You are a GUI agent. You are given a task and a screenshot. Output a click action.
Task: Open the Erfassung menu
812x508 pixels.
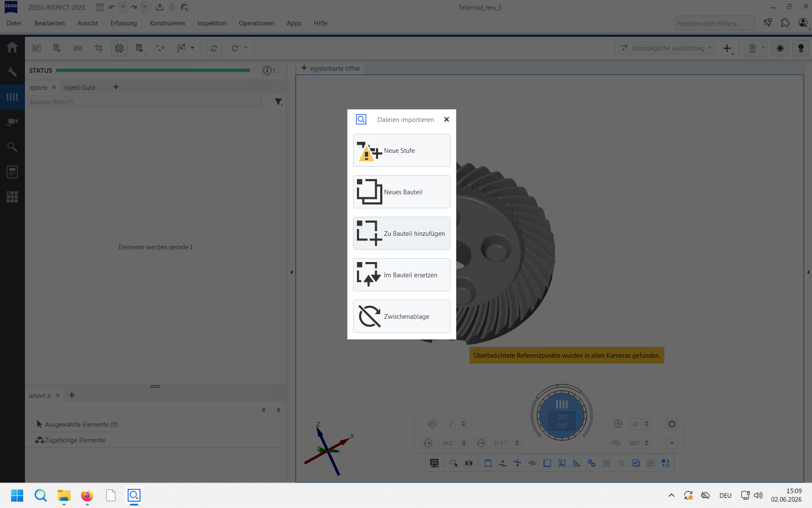[x=123, y=23]
